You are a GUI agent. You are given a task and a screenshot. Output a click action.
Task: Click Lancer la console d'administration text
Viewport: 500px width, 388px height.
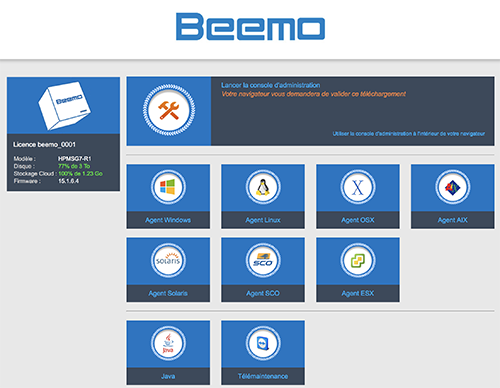coord(271,85)
